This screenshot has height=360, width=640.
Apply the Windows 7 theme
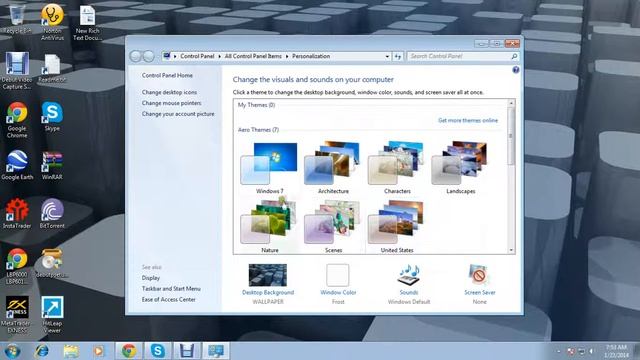pos(269,168)
